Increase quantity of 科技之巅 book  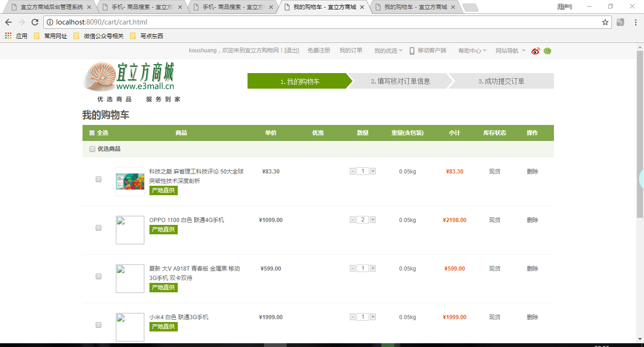[x=373, y=171]
